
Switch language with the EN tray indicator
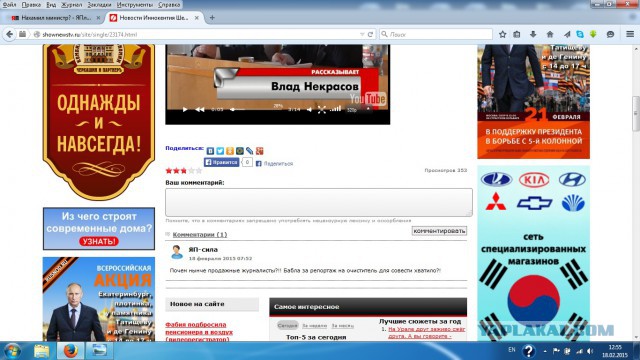click(x=511, y=350)
